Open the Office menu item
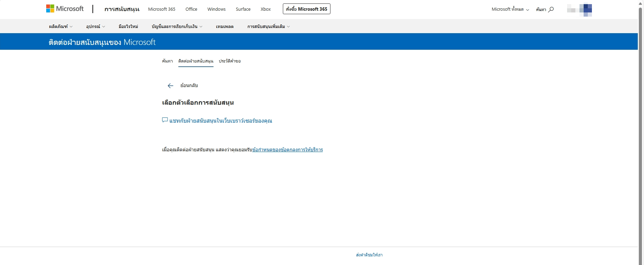 191,9
